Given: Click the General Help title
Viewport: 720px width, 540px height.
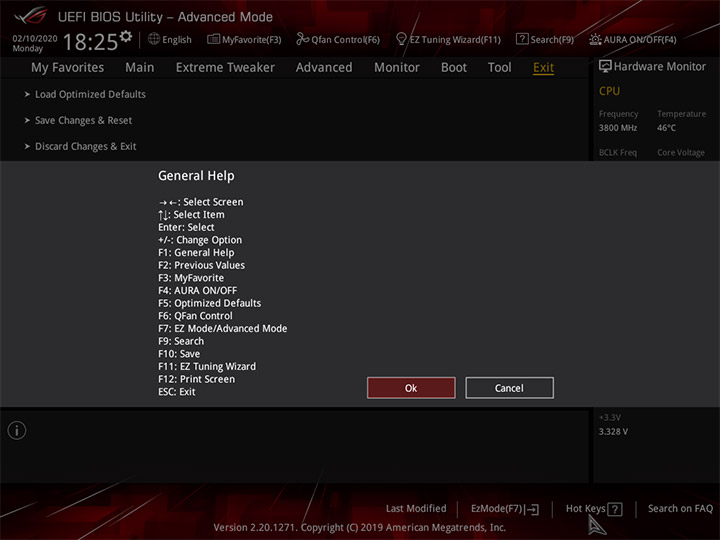Looking at the screenshot, I should click(x=196, y=176).
